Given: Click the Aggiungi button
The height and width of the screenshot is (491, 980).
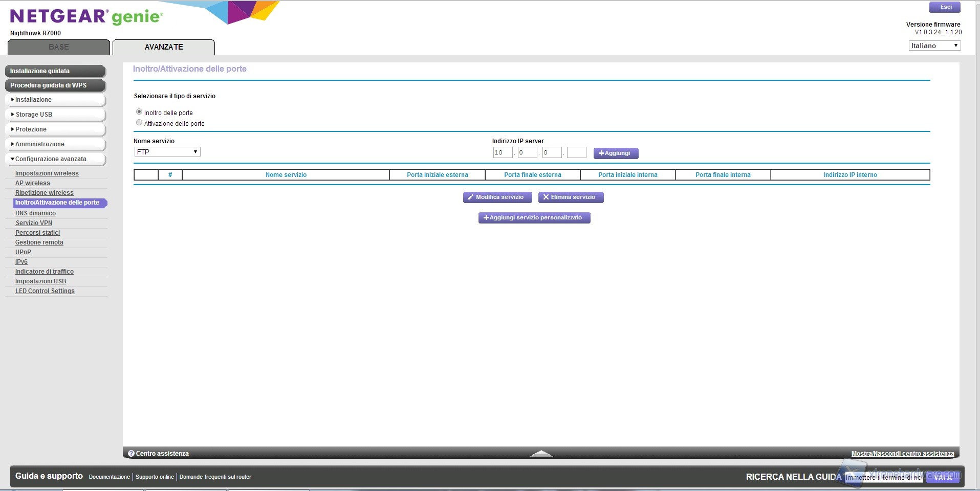Looking at the screenshot, I should 615,153.
